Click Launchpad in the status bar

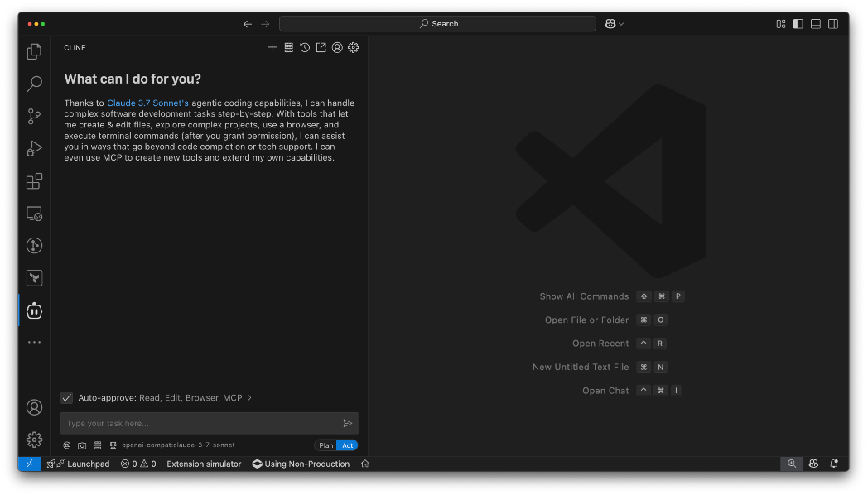(x=79, y=464)
